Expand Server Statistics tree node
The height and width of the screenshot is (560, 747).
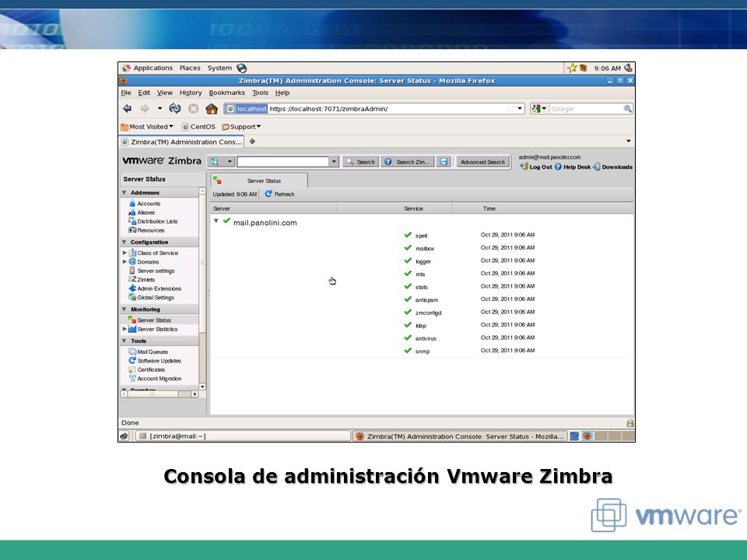pos(124,329)
